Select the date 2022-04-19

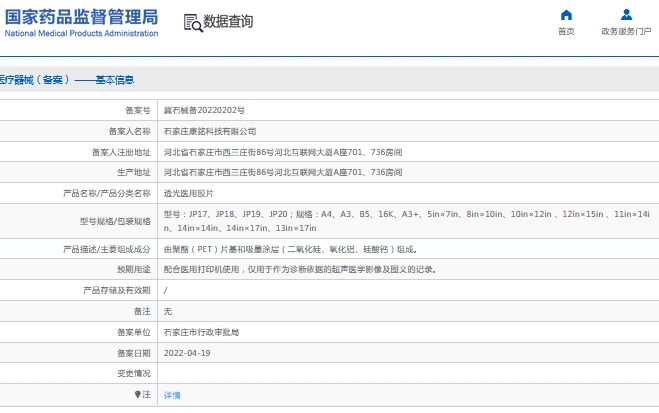click(x=187, y=353)
